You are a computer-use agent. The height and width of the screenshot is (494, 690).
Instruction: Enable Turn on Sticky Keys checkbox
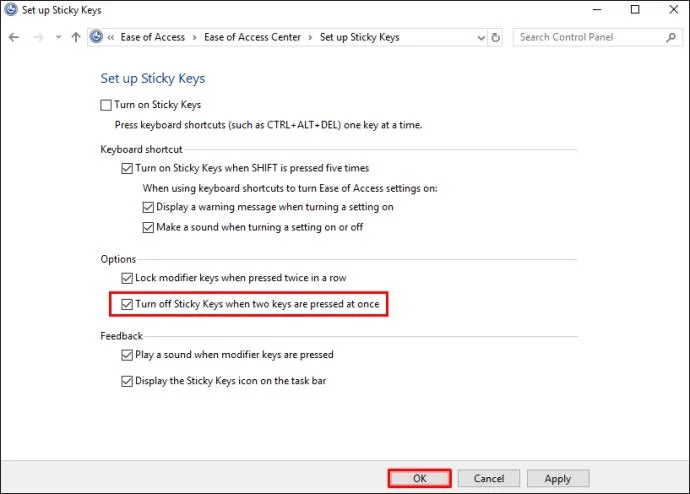[x=106, y=105]
